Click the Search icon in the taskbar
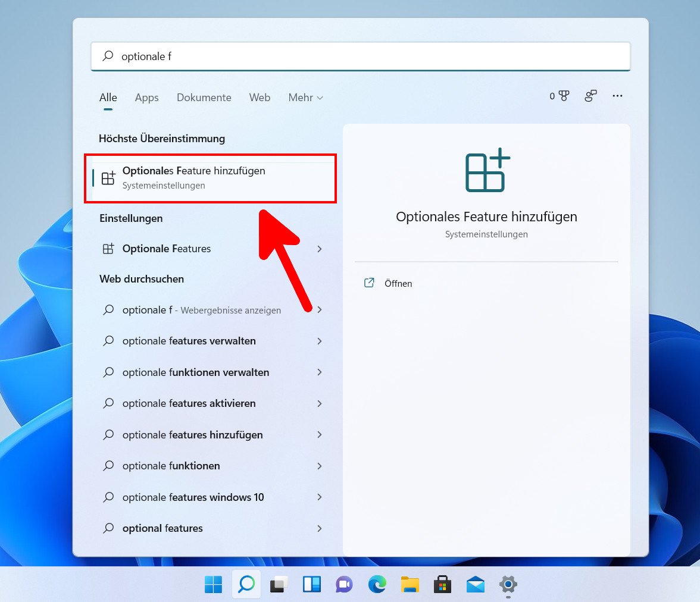The height and width of the screenshot is (602, 700). point(246,585)
